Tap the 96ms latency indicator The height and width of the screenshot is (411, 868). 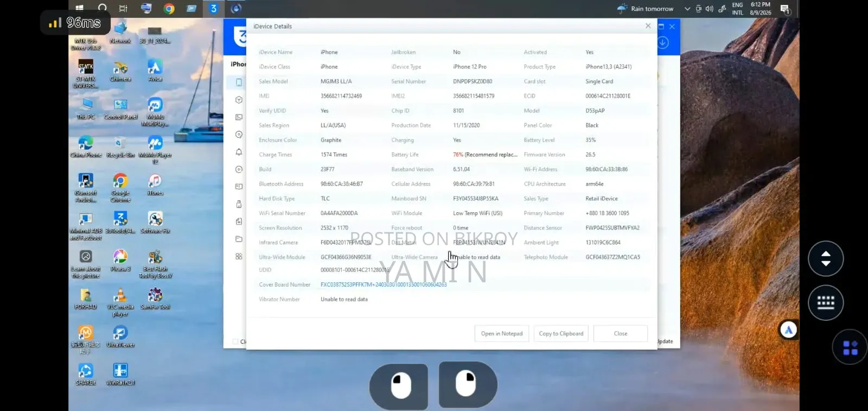(x=75, y=23)
